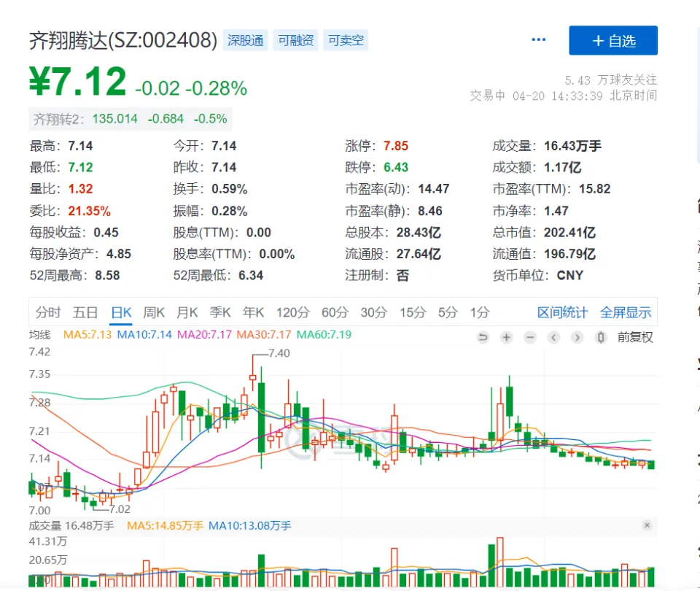Click the chart reset (undo arrow) icon
The height and width of the screenshot is (591, 700).
pos(483,337)
